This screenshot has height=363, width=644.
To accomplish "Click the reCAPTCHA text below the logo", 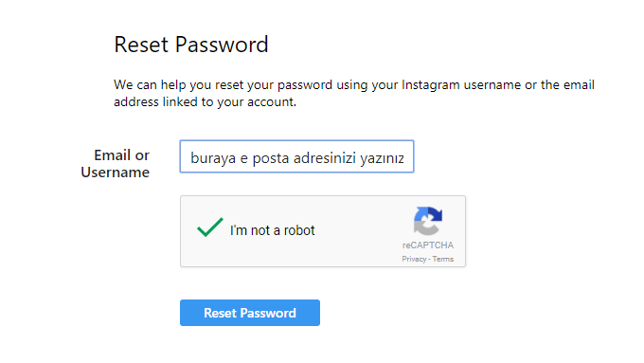I will (427, 245).
